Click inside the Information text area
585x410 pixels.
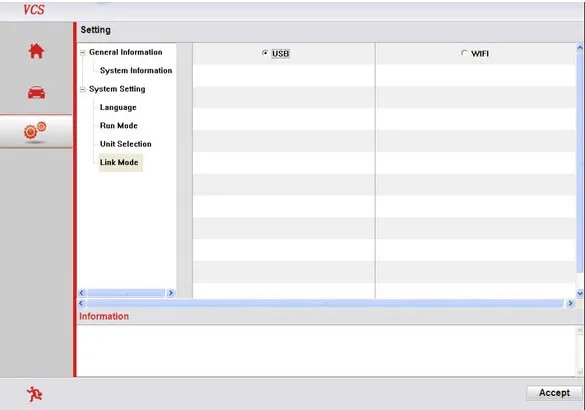(x=326, y=351)
